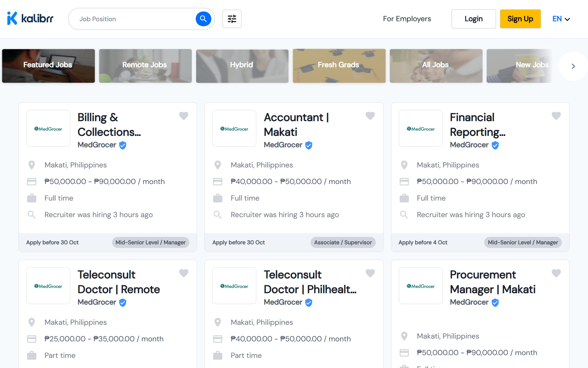Open the For Employers link
Image resolution: width=588 pixels, height=368 pixels.
point(407,19)
